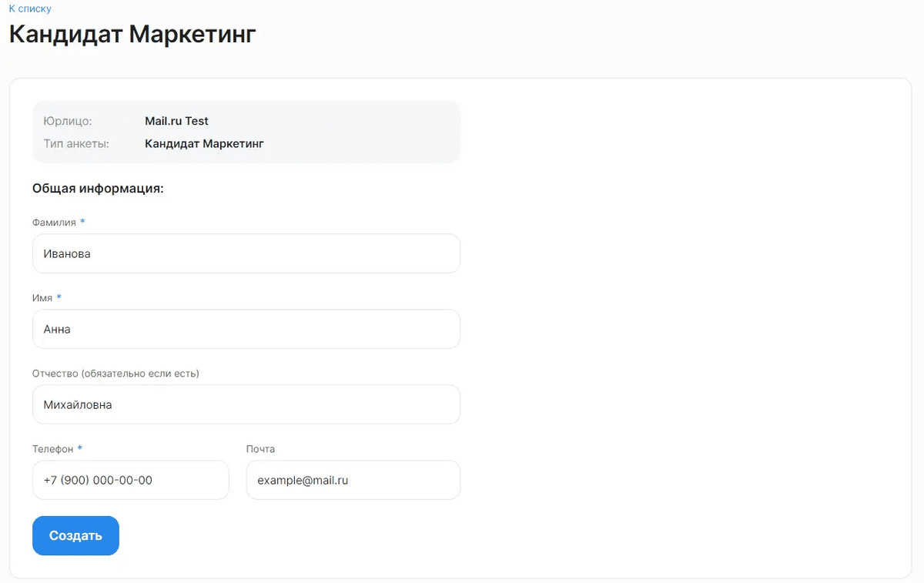Click the 'Имя' field label
Viewport: 924px width, 583px height.
coord(42,297)
